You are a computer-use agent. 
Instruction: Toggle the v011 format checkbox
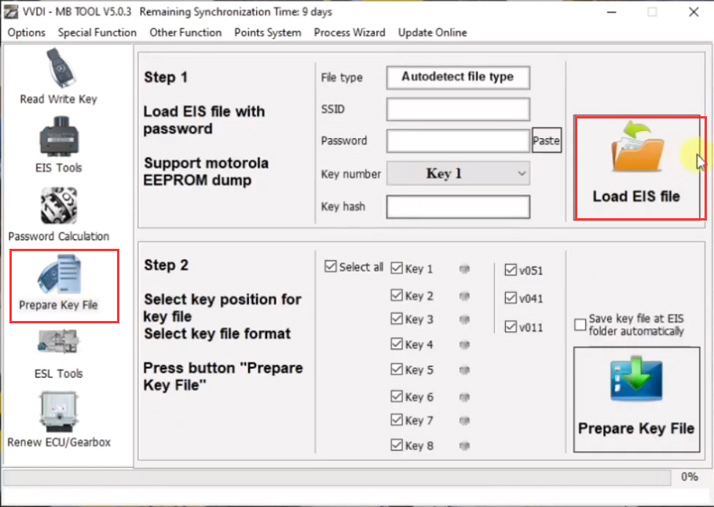point(510,327)
